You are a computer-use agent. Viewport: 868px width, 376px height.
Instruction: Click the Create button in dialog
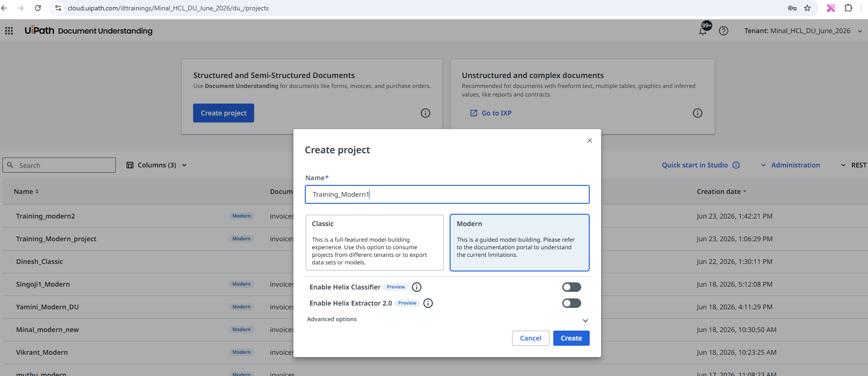(571, 338)
